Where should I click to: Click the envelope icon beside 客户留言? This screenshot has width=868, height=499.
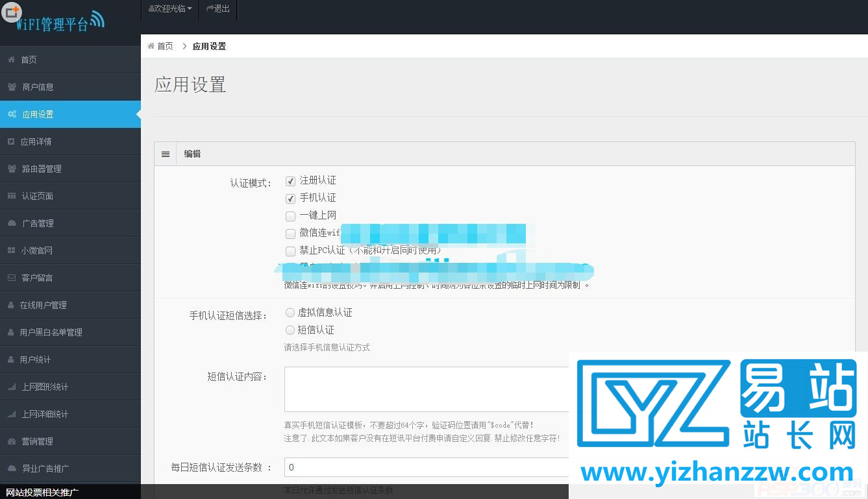pos(12,278)
